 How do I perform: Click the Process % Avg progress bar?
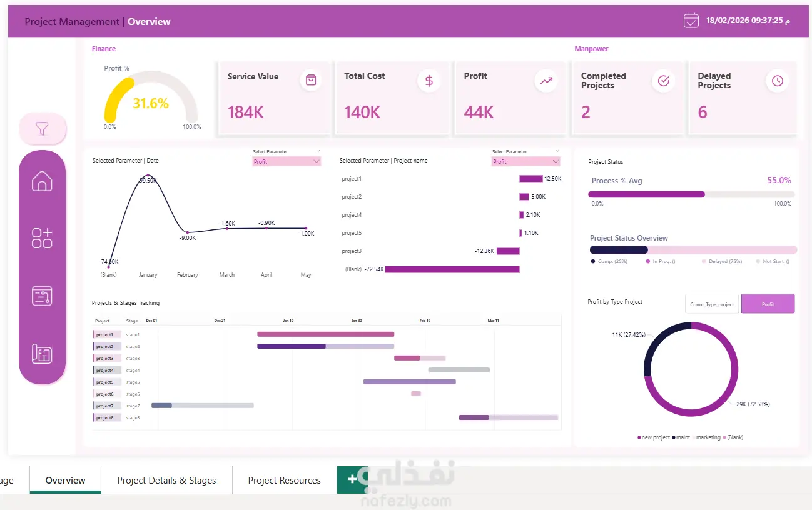click(x=691, y=194)
